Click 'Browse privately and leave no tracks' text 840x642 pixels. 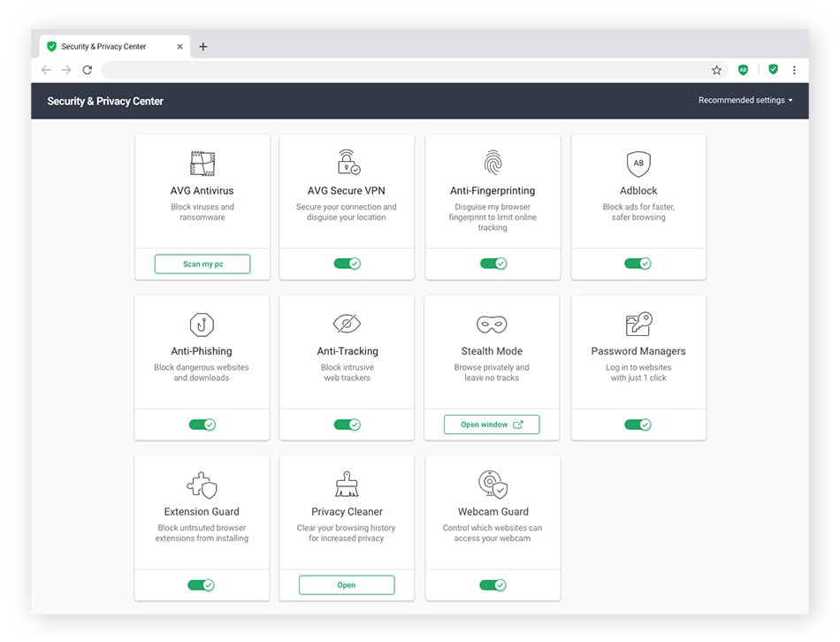(x=492, y=372)
